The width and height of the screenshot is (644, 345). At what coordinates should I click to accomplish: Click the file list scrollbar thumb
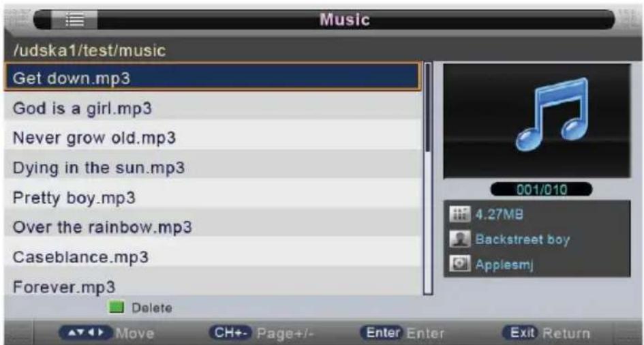(428, 108)
